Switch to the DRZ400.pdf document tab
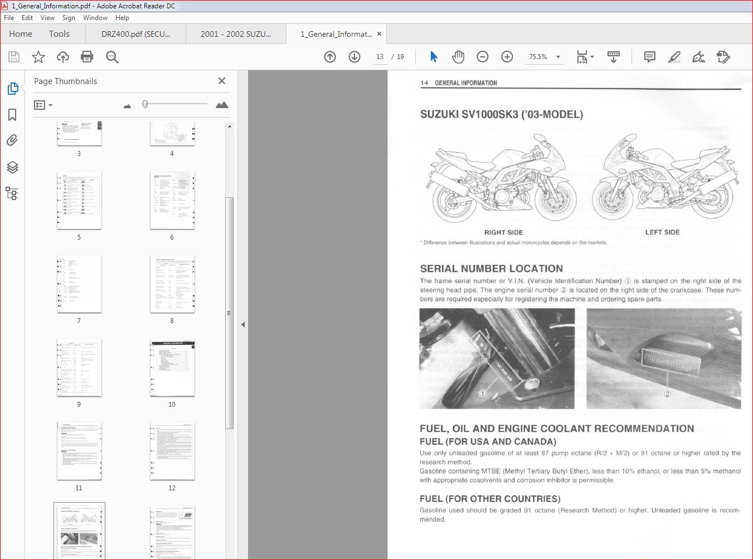This screenshot has width=753, height=560. 135,34
